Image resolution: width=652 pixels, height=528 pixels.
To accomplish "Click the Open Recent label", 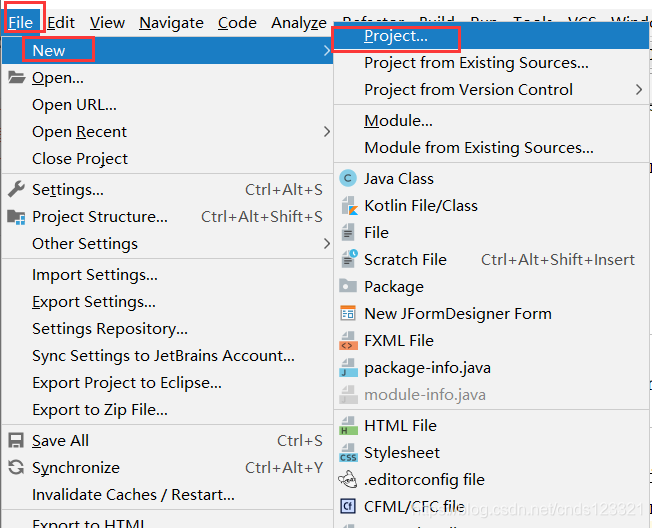I will coord(79,132).
